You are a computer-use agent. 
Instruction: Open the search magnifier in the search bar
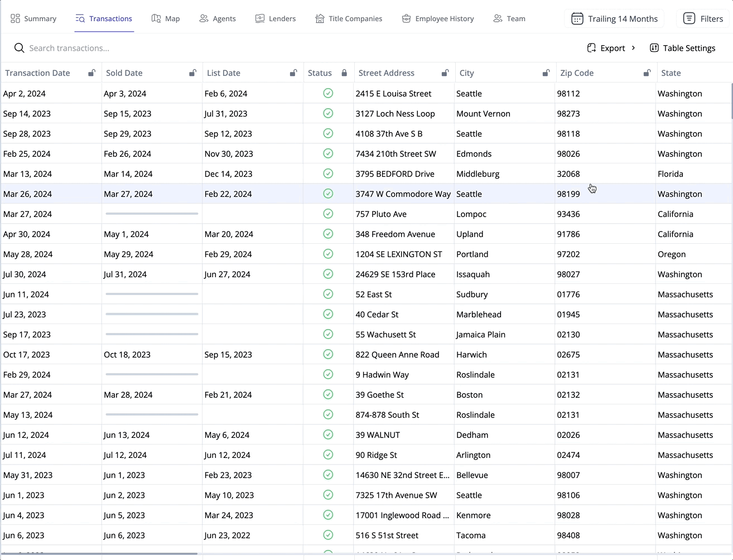click(x=19, y=48)
